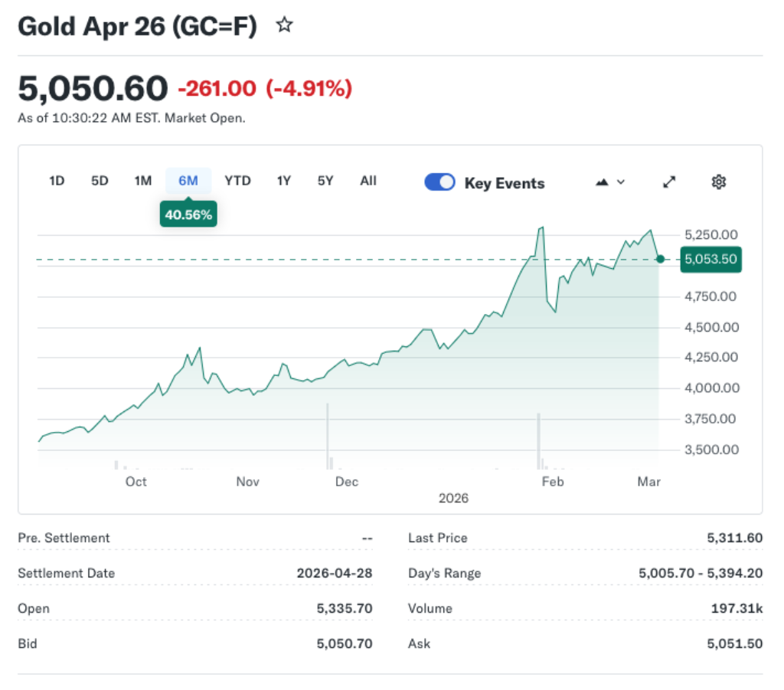The height and width of the screenshot is (690, 784).
Task: Click the 40.56% performance badge
Action: [188, 214]
